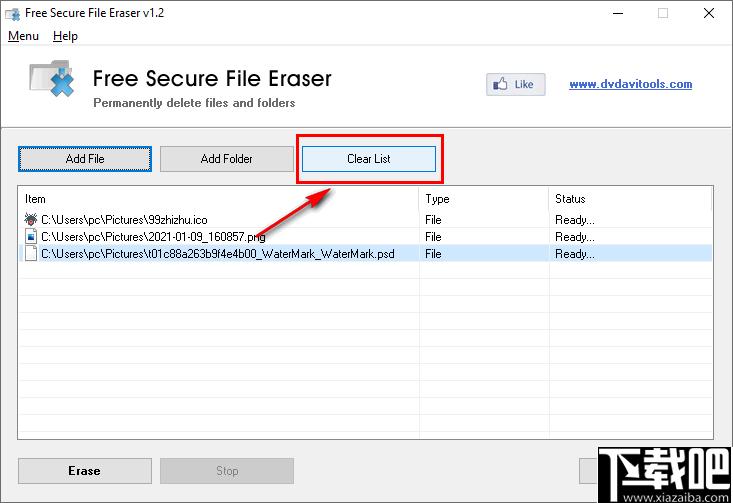Screen dimensions: 733x503
Task: Start erasing with the Erase button
Action: coord(85,471)
